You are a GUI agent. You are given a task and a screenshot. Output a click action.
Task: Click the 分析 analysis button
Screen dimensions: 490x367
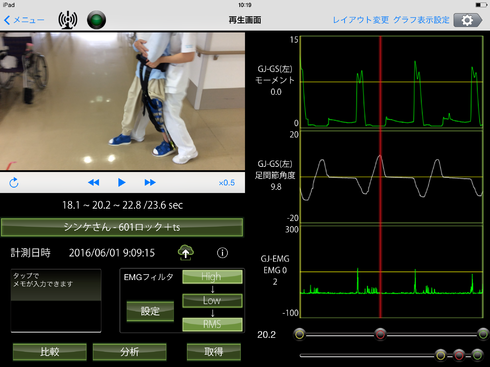(129, 352)
